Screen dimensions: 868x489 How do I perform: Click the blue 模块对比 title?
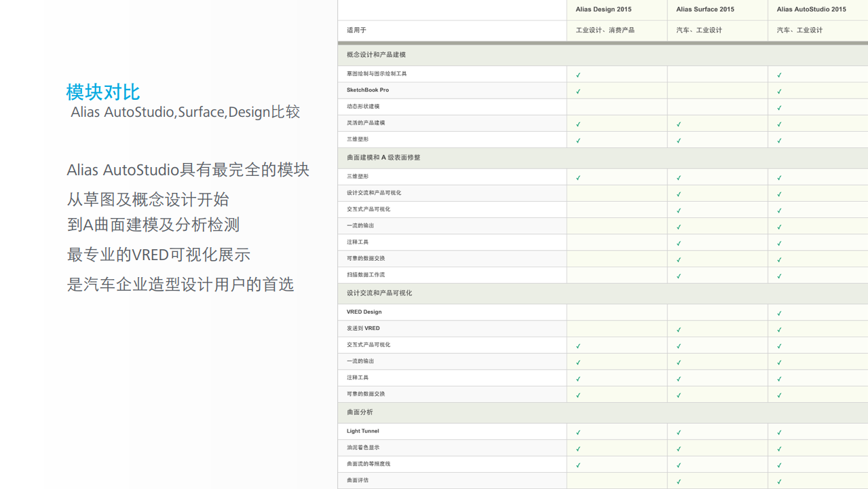pos(103,92)
